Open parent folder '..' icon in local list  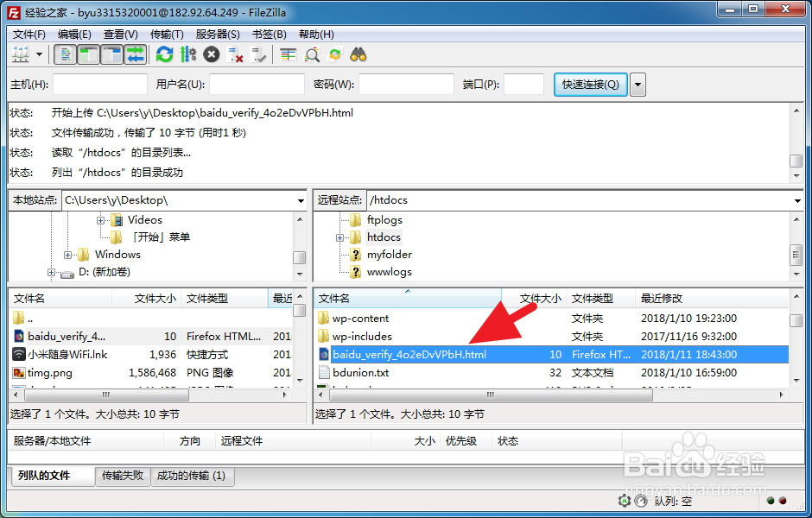coord(19,318)
